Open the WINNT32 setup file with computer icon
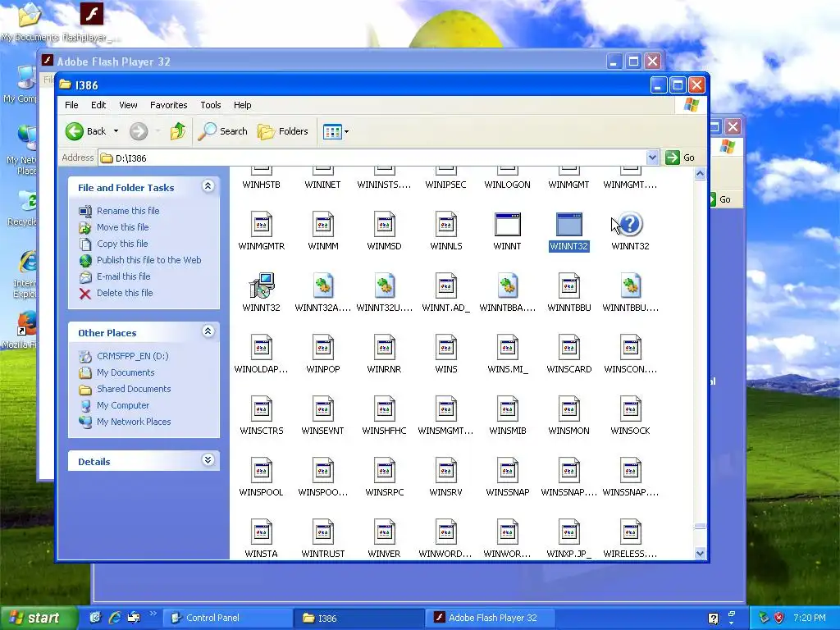The width and height of the screenshot is (840, 630). [x=262, y=285]
